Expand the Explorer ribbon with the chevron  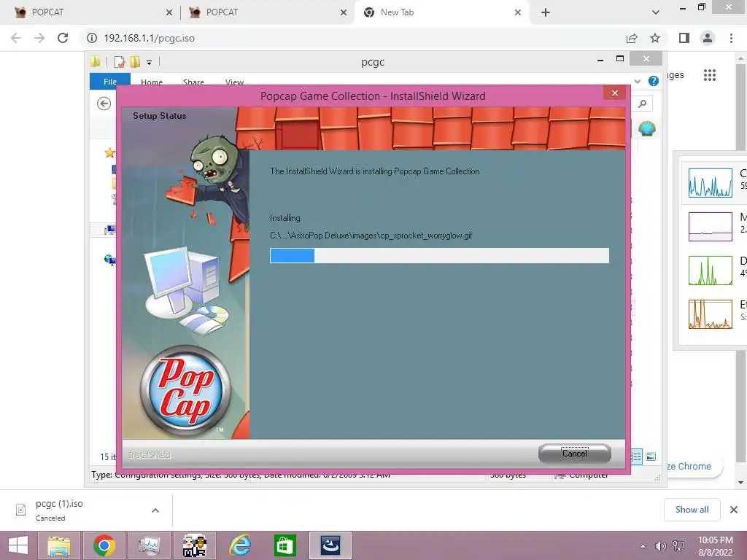point(638,81)
